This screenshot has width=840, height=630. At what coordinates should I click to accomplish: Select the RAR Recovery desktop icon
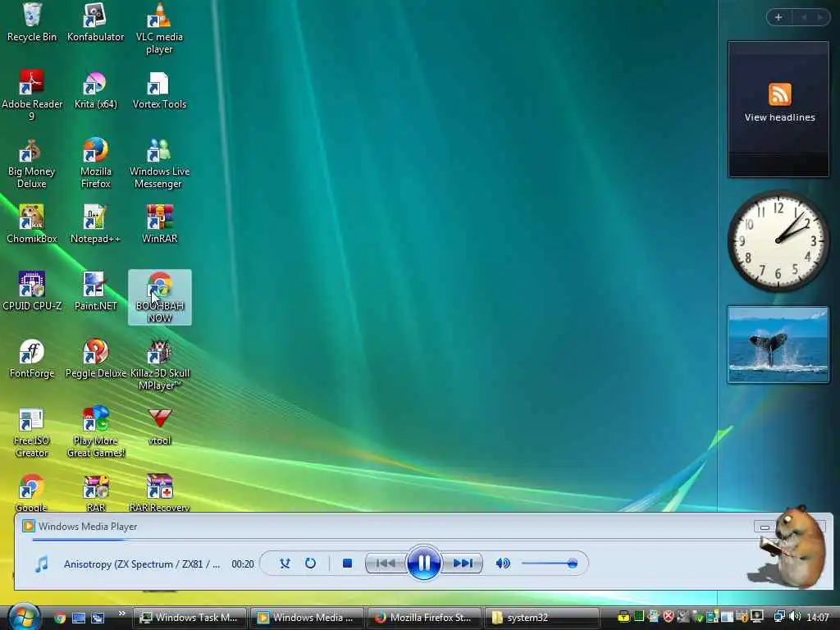[159, 492]
